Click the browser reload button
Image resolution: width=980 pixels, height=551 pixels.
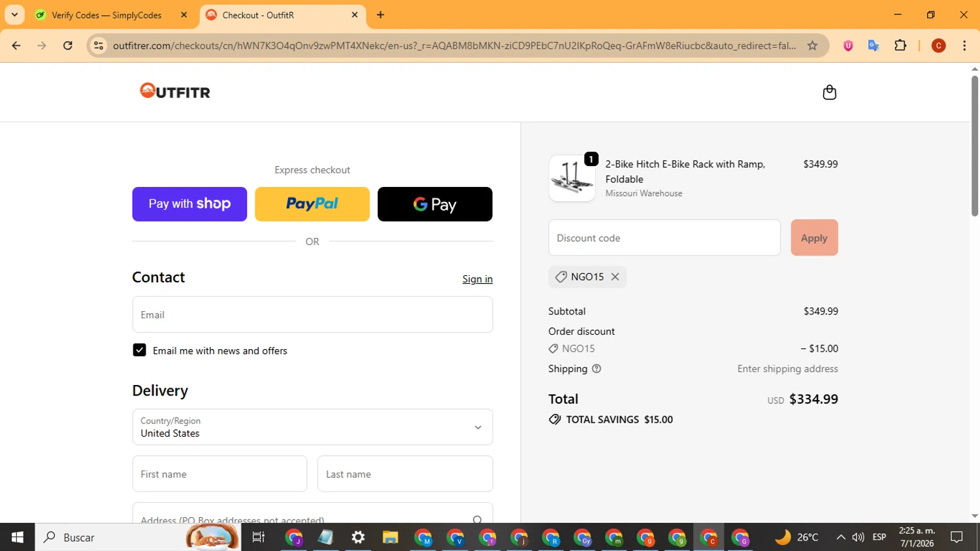67,46
